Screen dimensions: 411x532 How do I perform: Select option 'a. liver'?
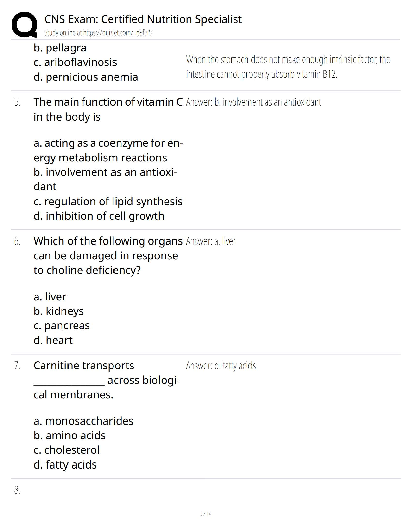[50, 297]
